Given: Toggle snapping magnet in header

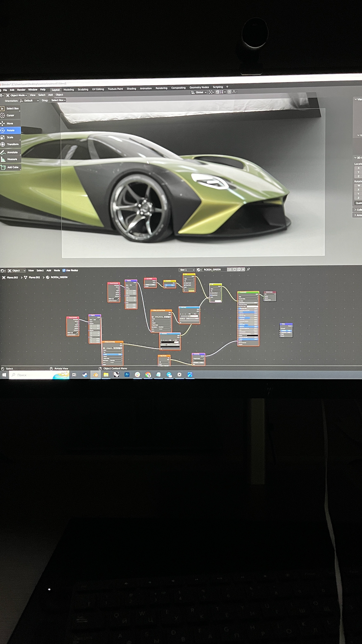Looking at the screenshot, I should click(x=218, y=92).
